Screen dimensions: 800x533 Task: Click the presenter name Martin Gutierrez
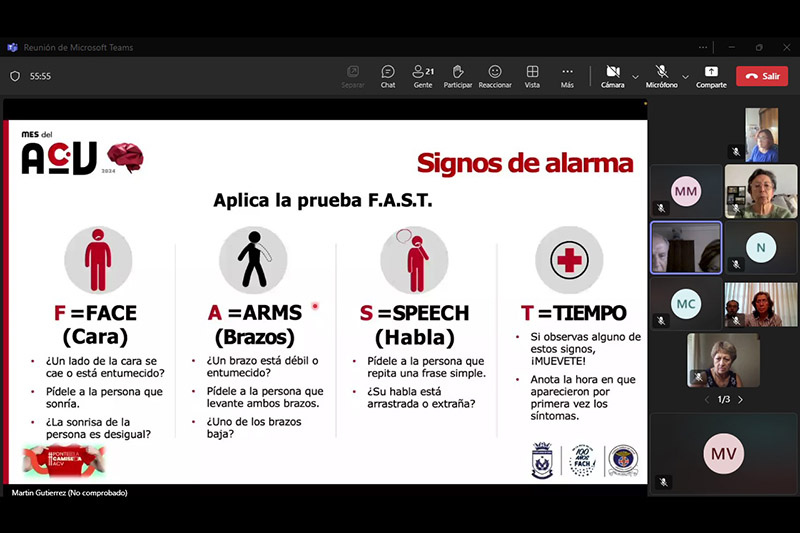69,493
